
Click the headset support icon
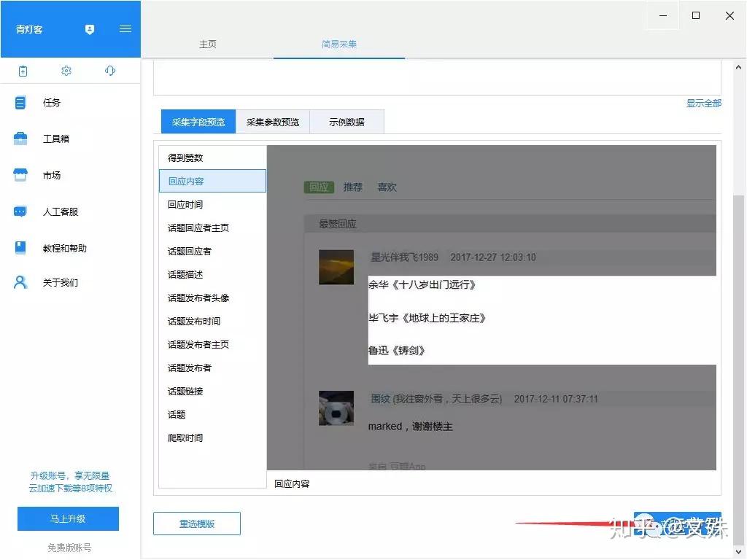(110, 71)
